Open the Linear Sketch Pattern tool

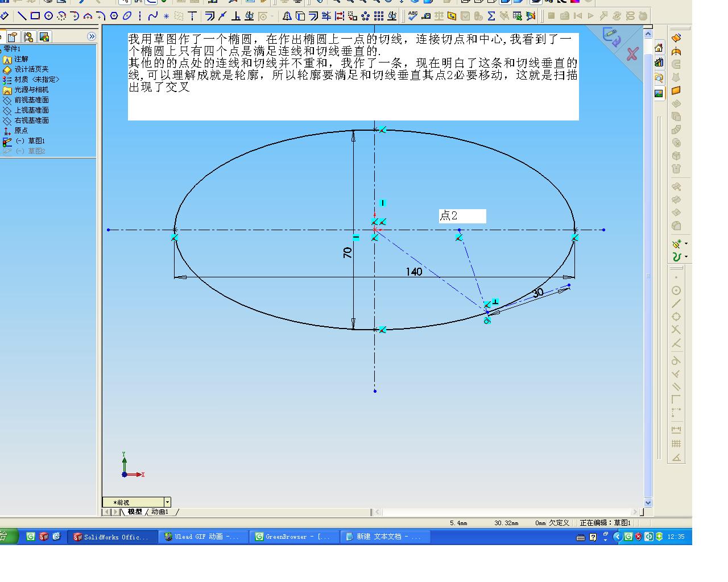[x=379, y=16]
